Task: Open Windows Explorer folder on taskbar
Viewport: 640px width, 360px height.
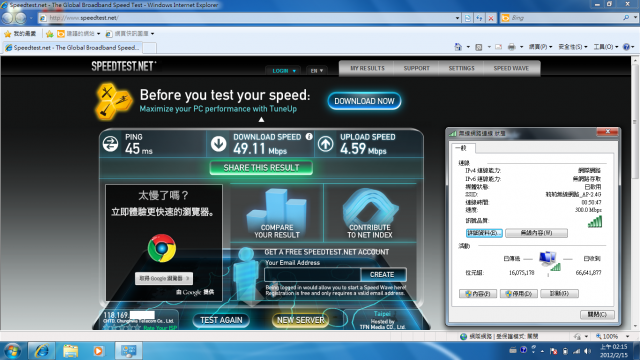Action: coord(70,351)
